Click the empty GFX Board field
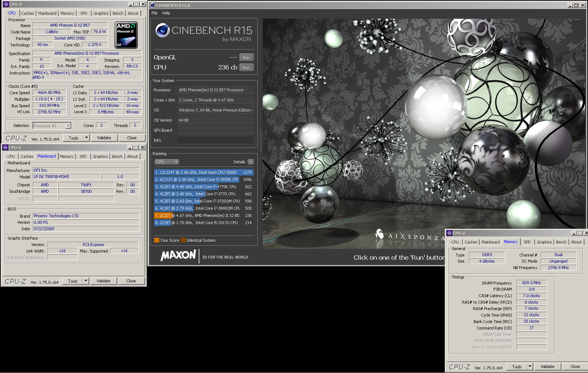The width and height of the screenshot is (588, 373). [216, 130]
